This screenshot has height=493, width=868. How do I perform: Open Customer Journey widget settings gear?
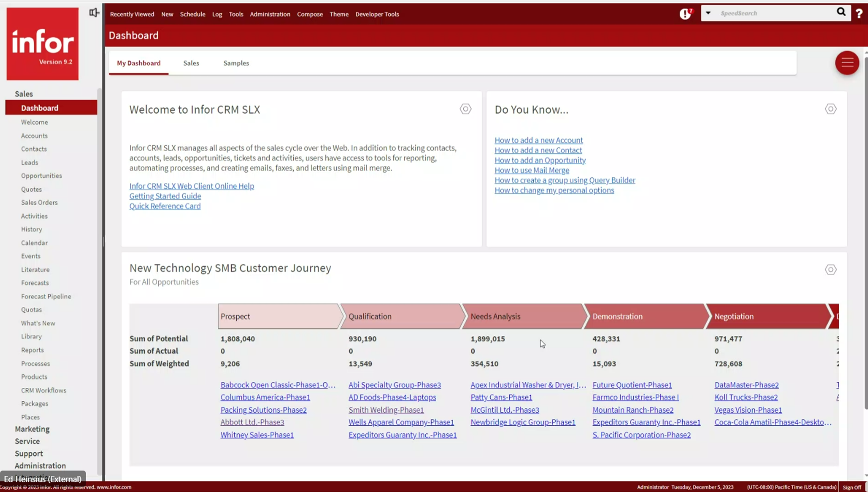click(x=830, y=269)
